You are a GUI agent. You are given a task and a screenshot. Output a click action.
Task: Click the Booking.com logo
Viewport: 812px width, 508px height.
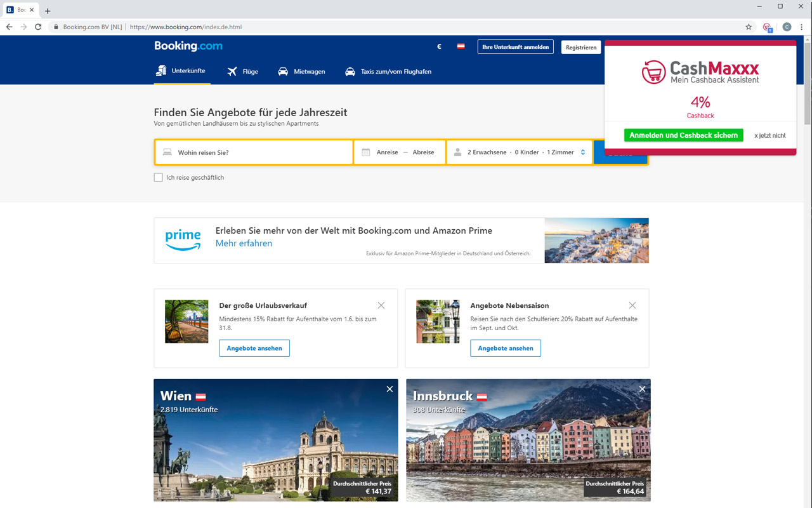tap(188, 46)
